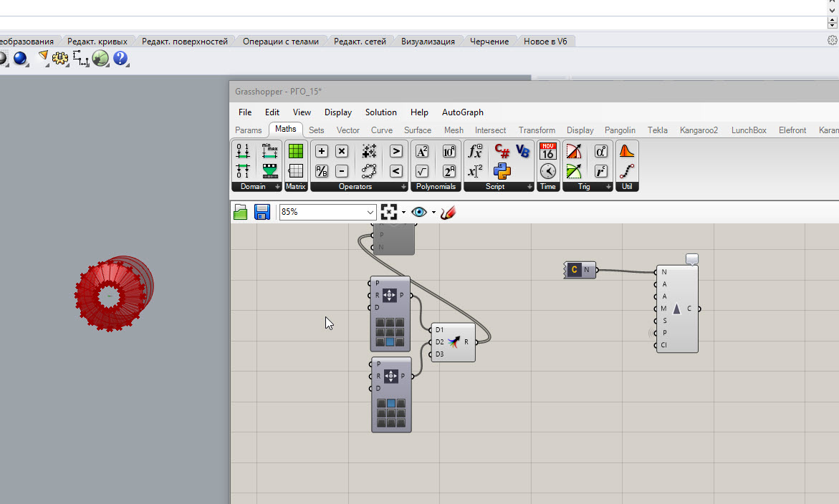
Task: Click the Larger Than operator icon
Action: pyautogui.click(x=395, y=151)
